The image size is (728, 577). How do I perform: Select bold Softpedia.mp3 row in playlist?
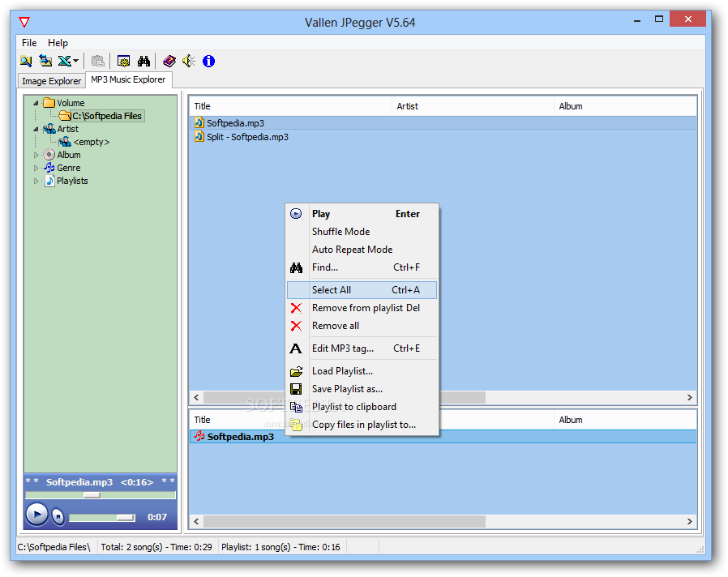pos(443,437)
